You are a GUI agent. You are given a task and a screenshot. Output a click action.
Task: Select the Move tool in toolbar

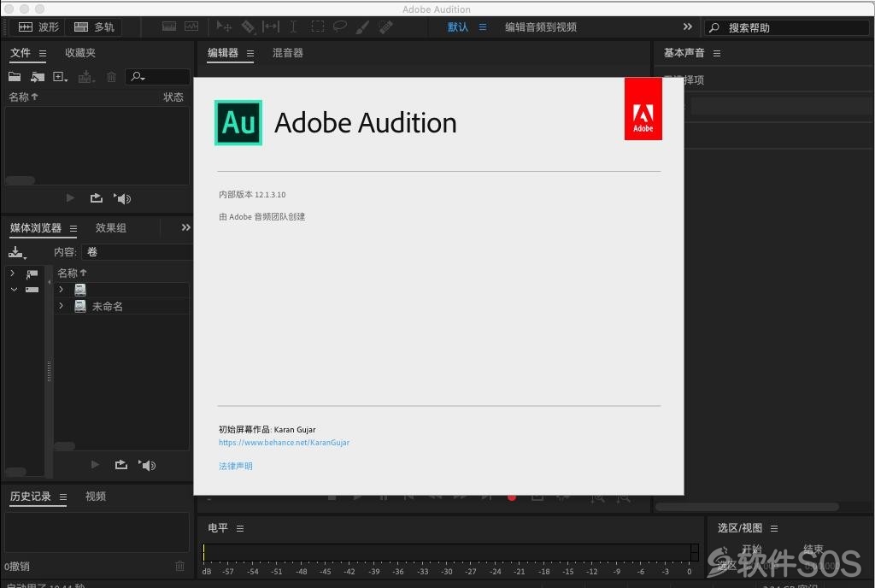tap(224, 26)
